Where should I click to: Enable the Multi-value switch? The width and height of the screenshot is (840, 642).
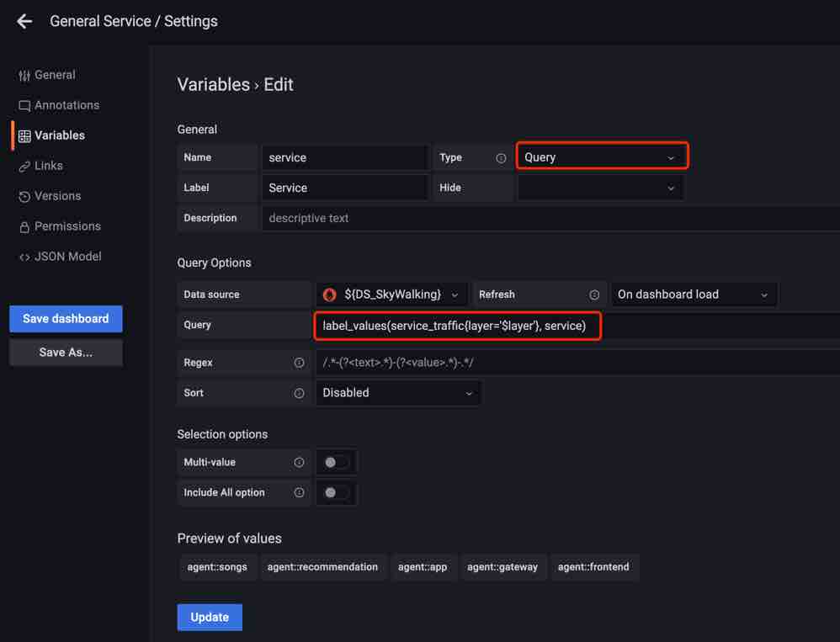[336, 463]
